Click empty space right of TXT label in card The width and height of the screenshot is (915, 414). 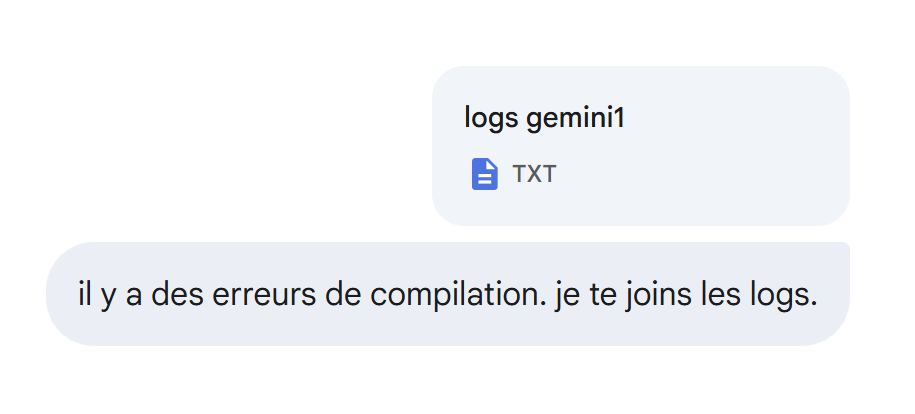coord(700,175)
